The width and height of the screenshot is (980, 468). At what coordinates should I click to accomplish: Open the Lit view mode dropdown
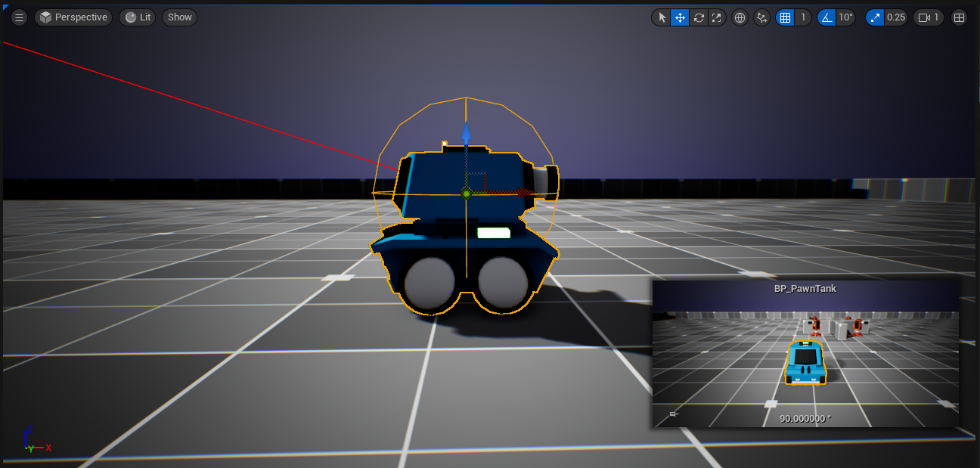138,17
